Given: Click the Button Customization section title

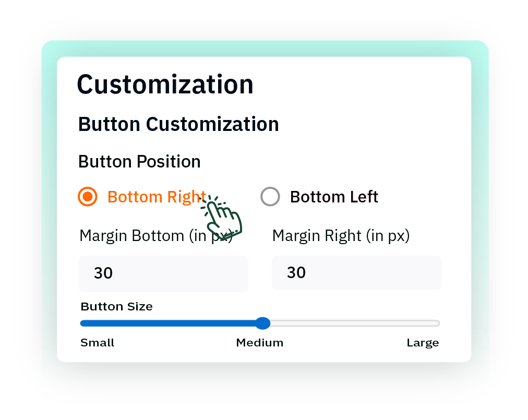Looking at the screenshot, I should (x=178, y=124).
